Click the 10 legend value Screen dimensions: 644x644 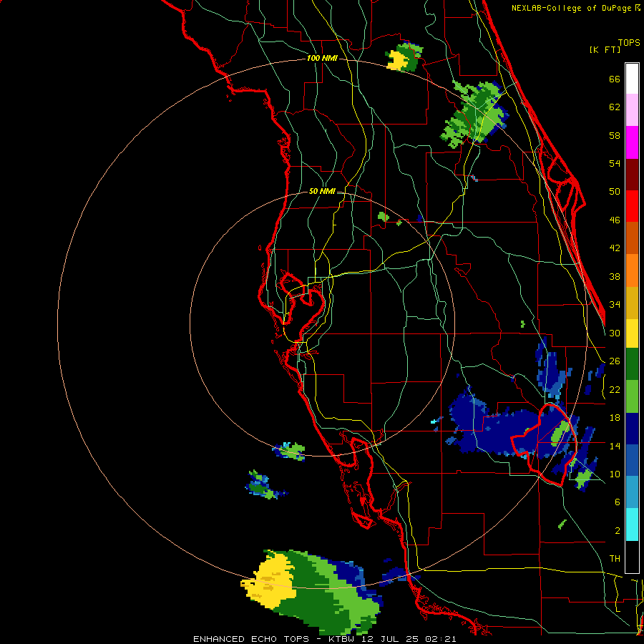[615, 474]
